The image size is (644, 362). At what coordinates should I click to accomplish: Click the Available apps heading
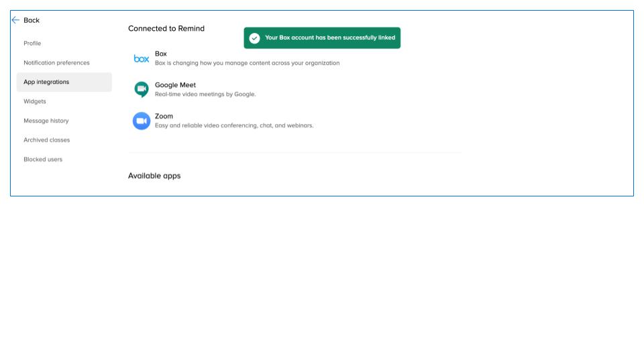tap(154, 176)
